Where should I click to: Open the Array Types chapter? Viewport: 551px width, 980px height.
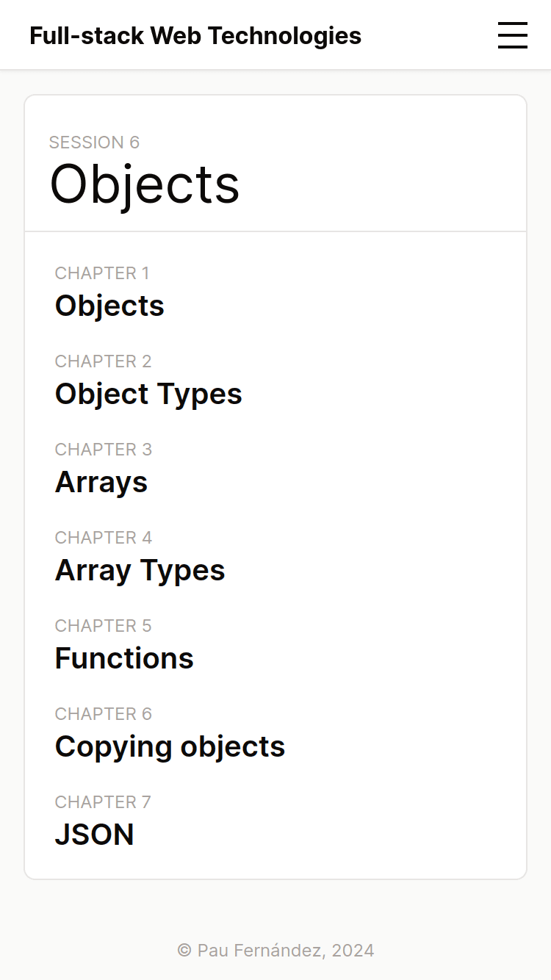click(x=140, y=570)
